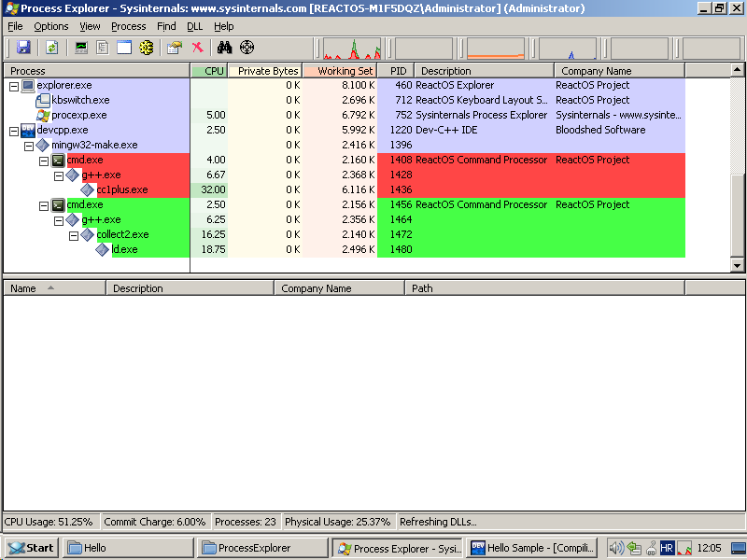Click the red Kill Process icon

[197, 48]
